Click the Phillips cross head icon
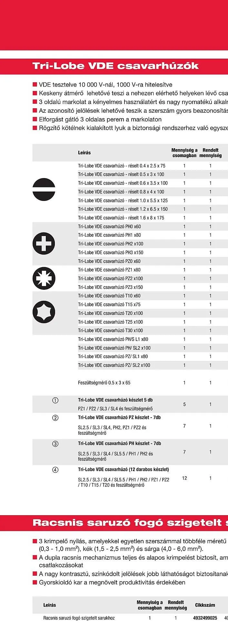The image size is (228, 644). coord(44,243)
